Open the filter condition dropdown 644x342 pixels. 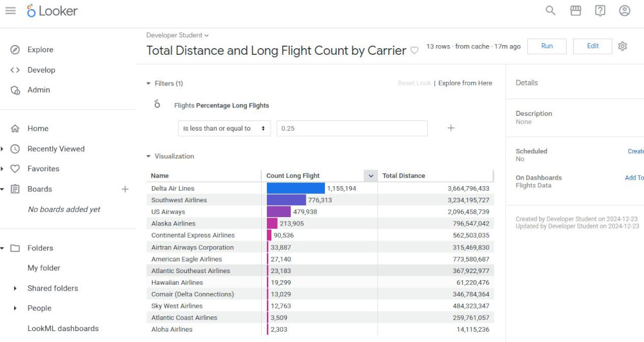tap(224, 129)
